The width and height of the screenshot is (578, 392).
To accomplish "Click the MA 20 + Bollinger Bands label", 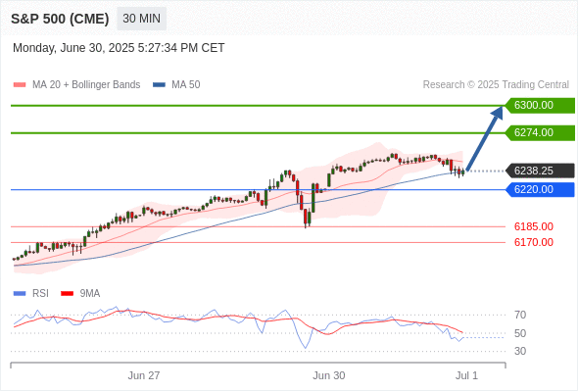I will 86,85.
